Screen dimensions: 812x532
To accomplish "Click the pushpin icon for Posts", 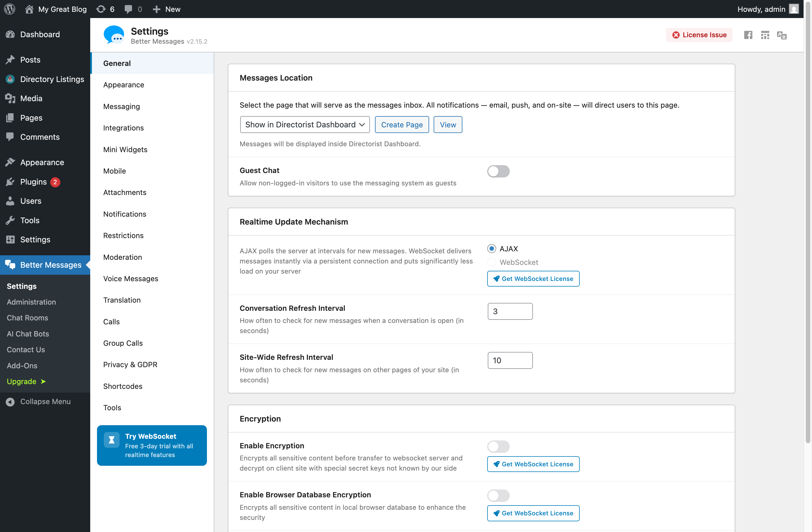I will tap(10, 60).
